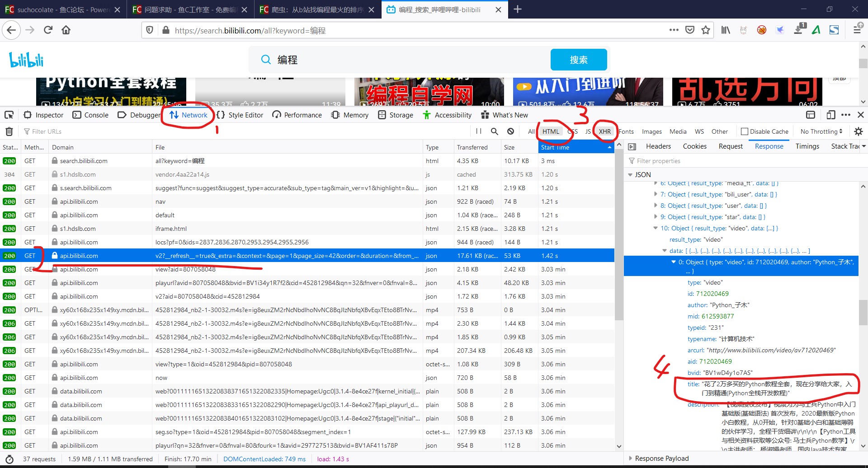
Task: Filter network requests by HTML
Action: 551,131
